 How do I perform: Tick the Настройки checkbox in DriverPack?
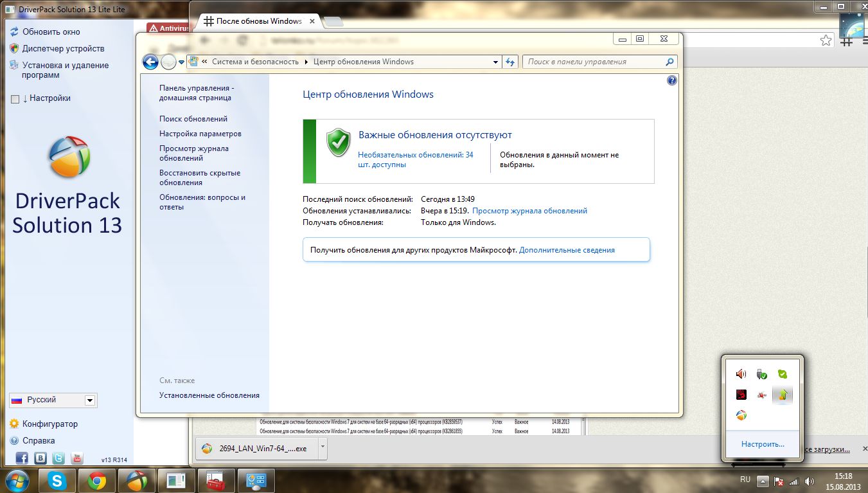[15, 99]
